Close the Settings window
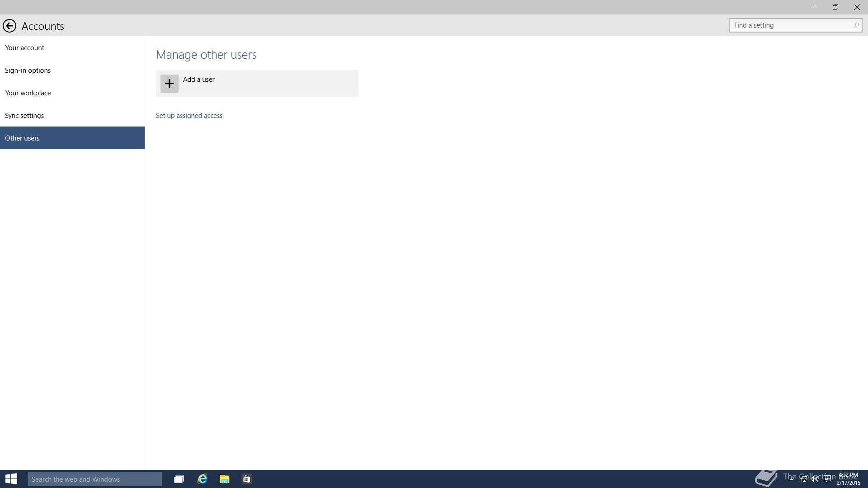The image size is (868, 488). click(857, 7)
